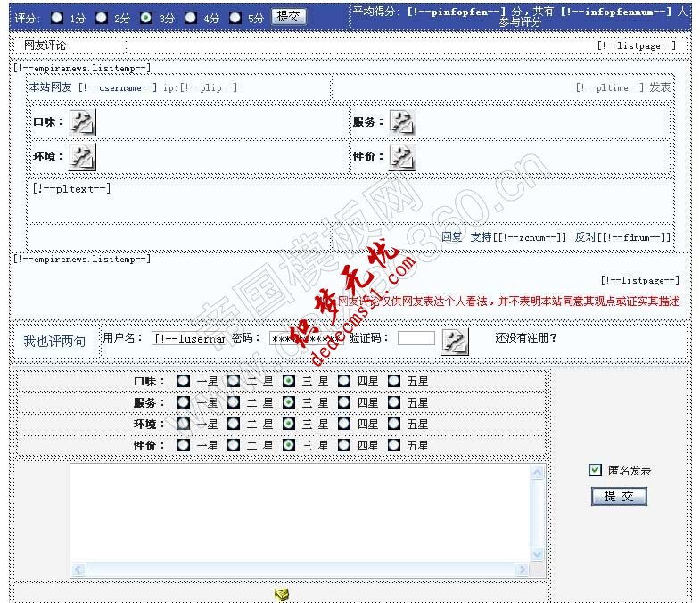The image size is (700, 603).
Task: Click the [!--username--] placeholder text
Action: coord(118,87)
